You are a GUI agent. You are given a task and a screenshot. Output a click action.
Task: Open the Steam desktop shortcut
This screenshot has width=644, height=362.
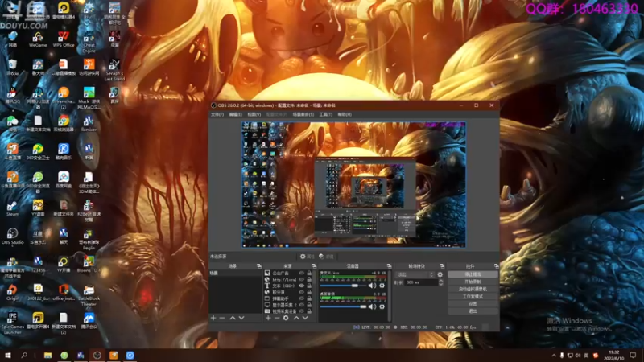click(x=12, y=208)
